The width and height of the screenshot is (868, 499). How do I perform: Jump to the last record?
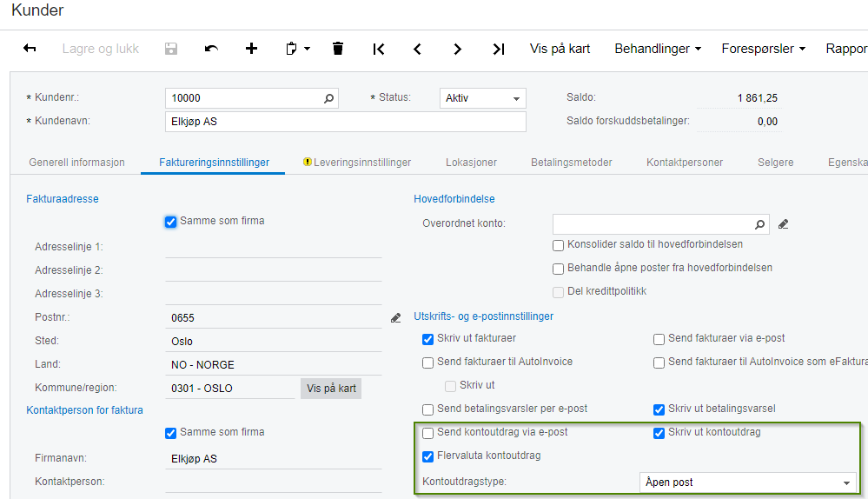(498, 49)
